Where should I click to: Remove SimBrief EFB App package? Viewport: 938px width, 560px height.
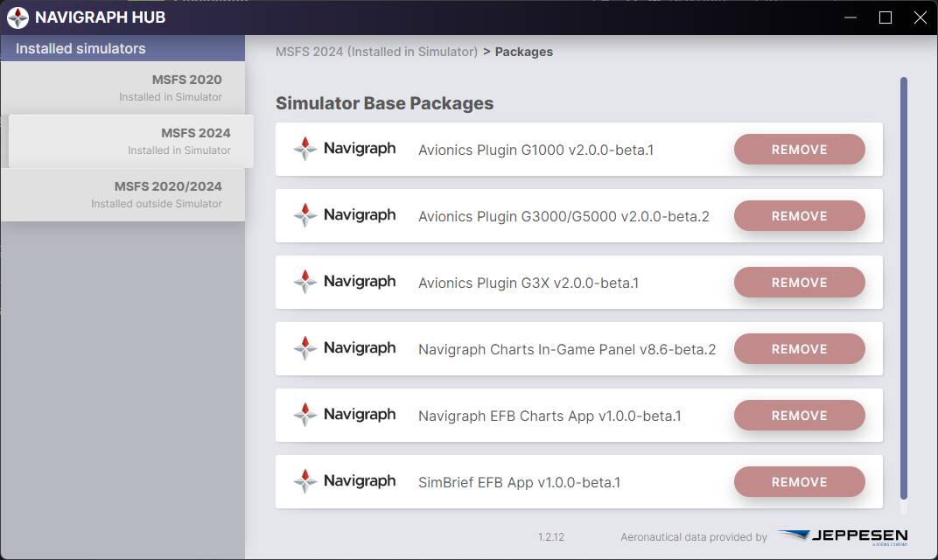coord(799,481)
